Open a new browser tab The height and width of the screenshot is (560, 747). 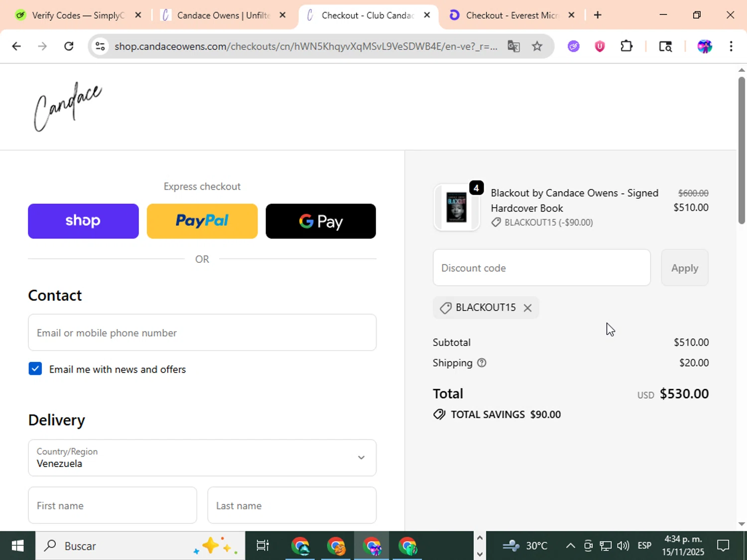pos(598,15)
